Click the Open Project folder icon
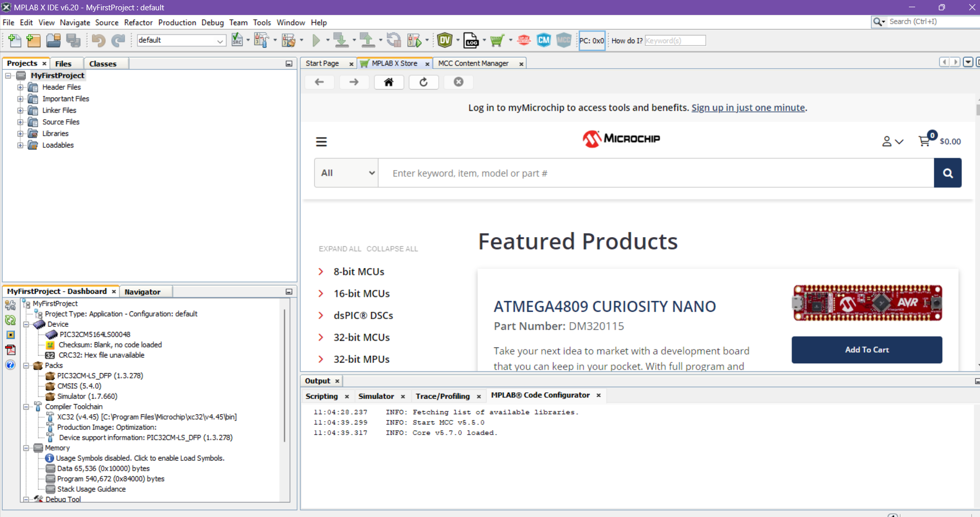This screenshot has height=517, width=980. click(53, 40)
